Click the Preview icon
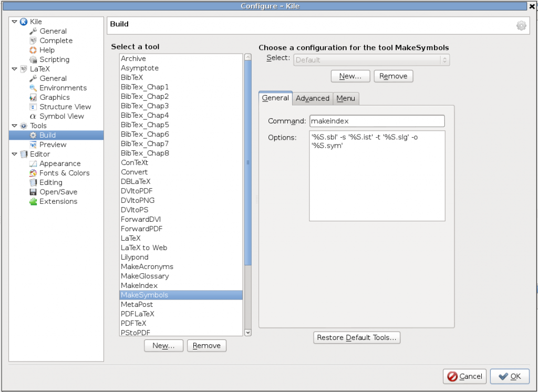 (x=33, y=145)
